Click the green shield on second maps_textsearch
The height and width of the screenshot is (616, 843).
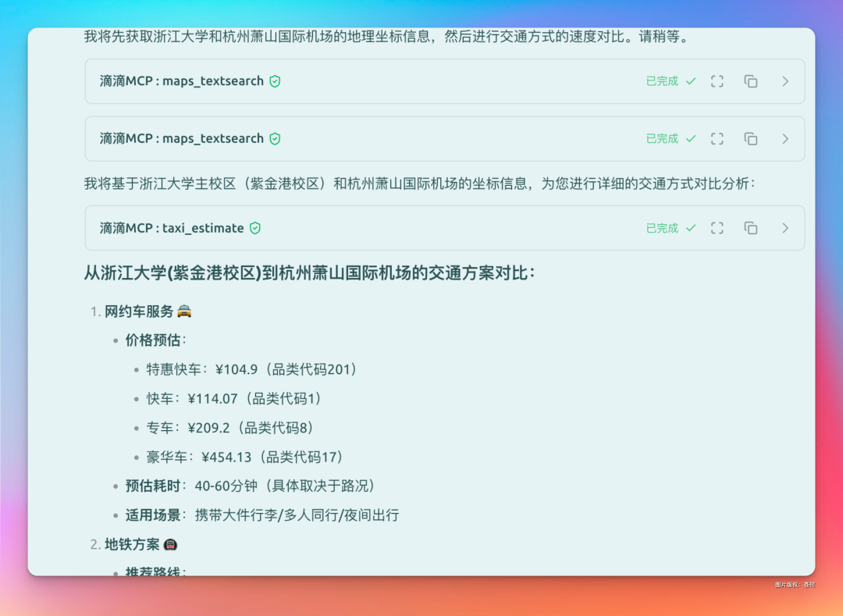[x=275, y=139]
